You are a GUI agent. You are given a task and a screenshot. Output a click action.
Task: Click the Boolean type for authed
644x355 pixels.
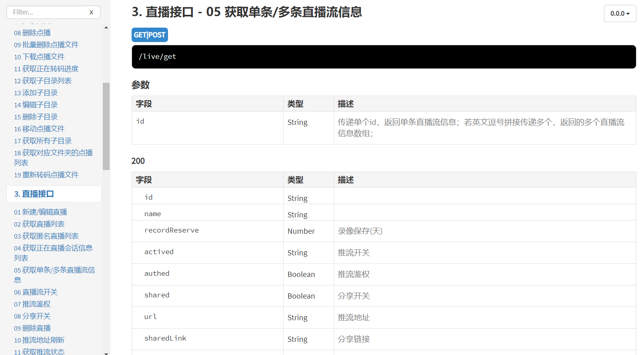pos(301,275)
